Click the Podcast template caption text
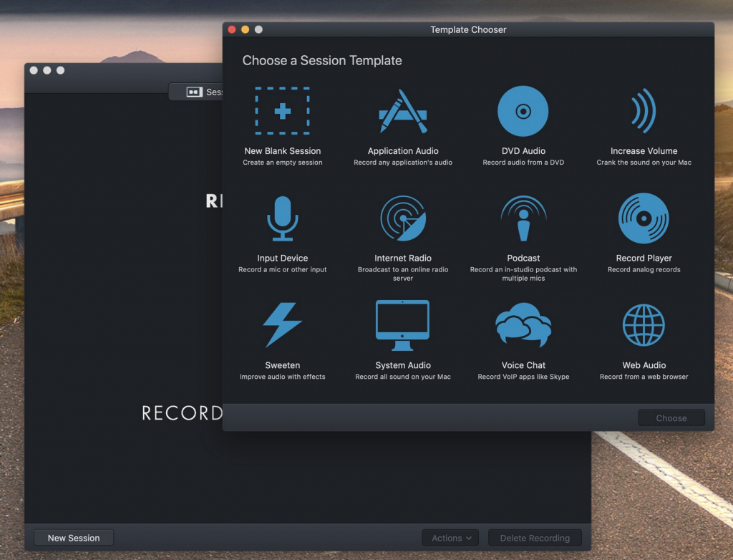The image size is (733, 560). [x=523, y=258]
